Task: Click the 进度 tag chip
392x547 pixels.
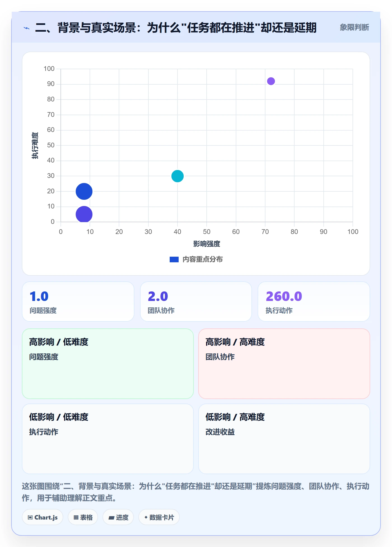Action: [x=118, y=517]
